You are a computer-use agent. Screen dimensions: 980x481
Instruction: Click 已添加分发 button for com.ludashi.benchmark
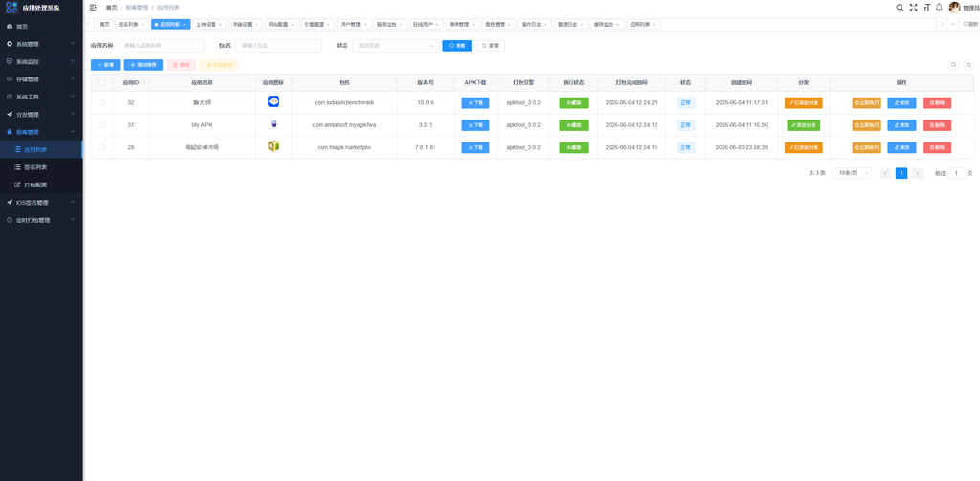coord(804,102)
